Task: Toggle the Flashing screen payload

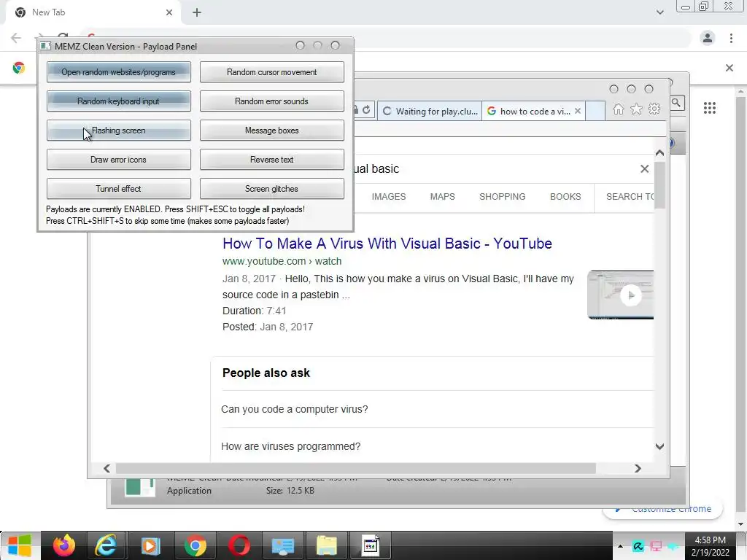Action: (x=119, y=131)
